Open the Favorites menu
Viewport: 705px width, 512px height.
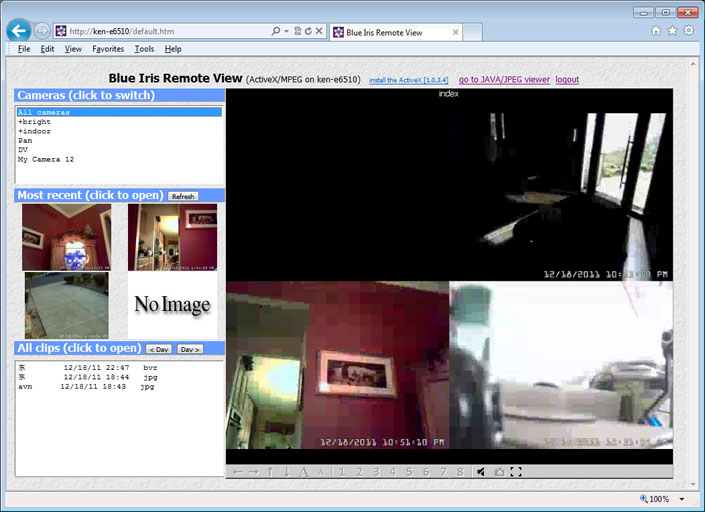pos(108,49)
